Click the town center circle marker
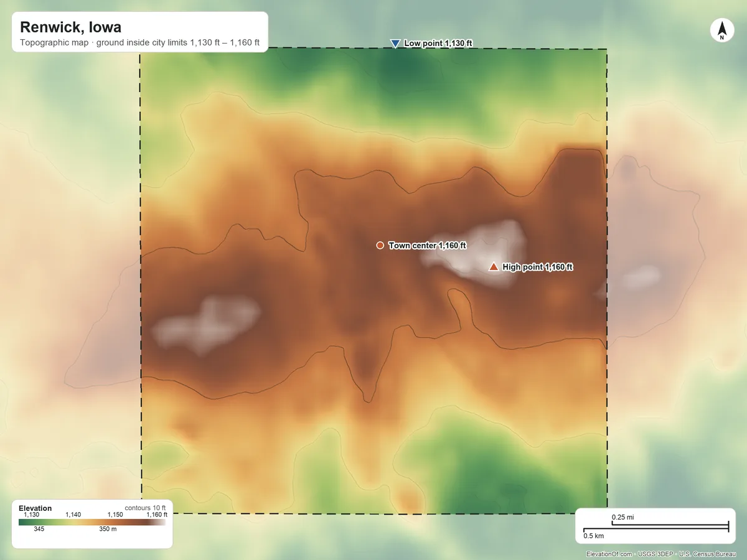The width and height of the screenshot is (747, 560). click(380, 245)
